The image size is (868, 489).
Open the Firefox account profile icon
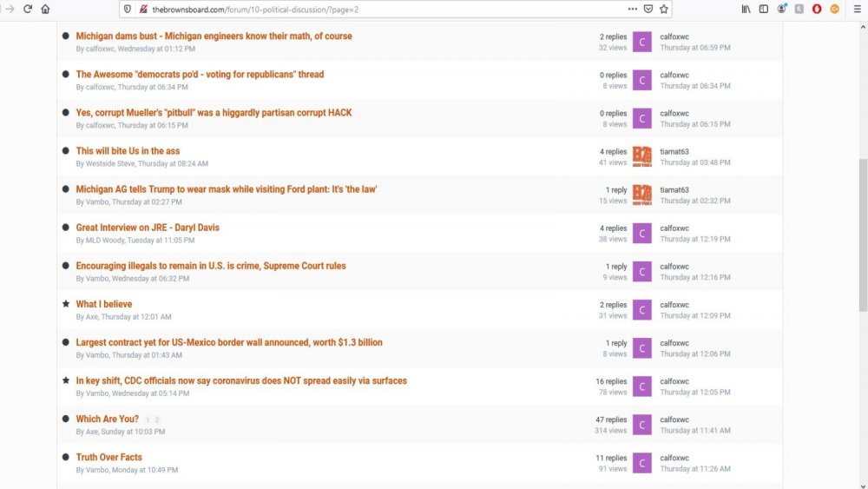tap(781, 9)
